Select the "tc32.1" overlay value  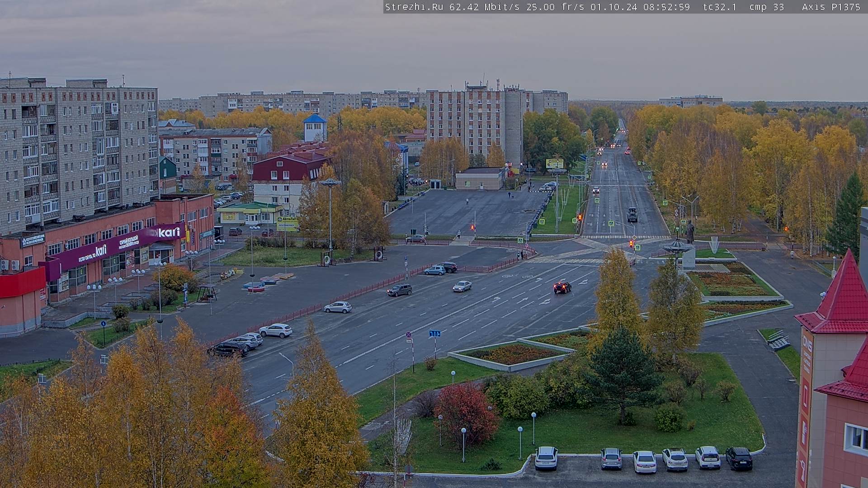pyautogui.click(x=720, y=7)
